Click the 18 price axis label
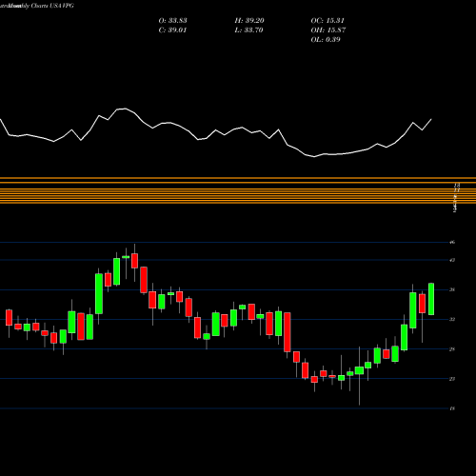476x476 pixels. pyautogui.click(x=452, y=408)
